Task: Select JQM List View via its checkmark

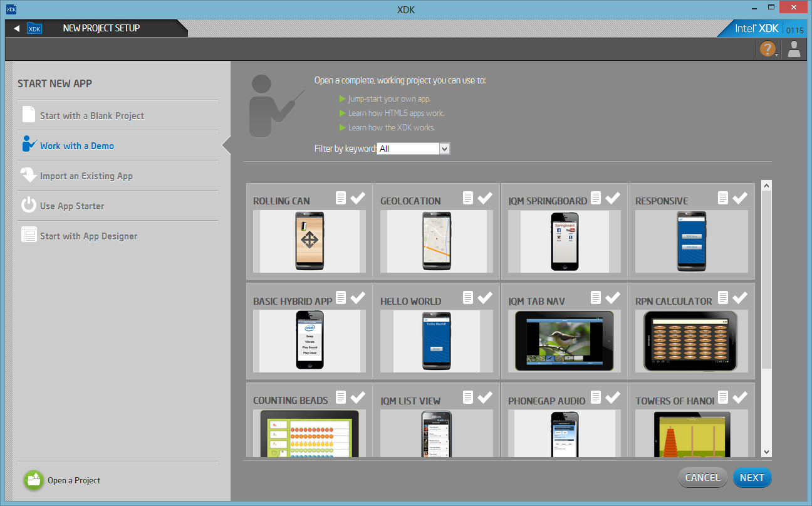Action: 485,397
